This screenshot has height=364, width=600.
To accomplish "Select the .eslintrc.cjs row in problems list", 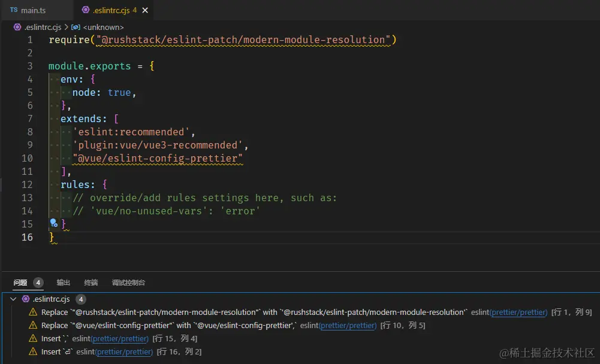I will click(x=301, y=299).
